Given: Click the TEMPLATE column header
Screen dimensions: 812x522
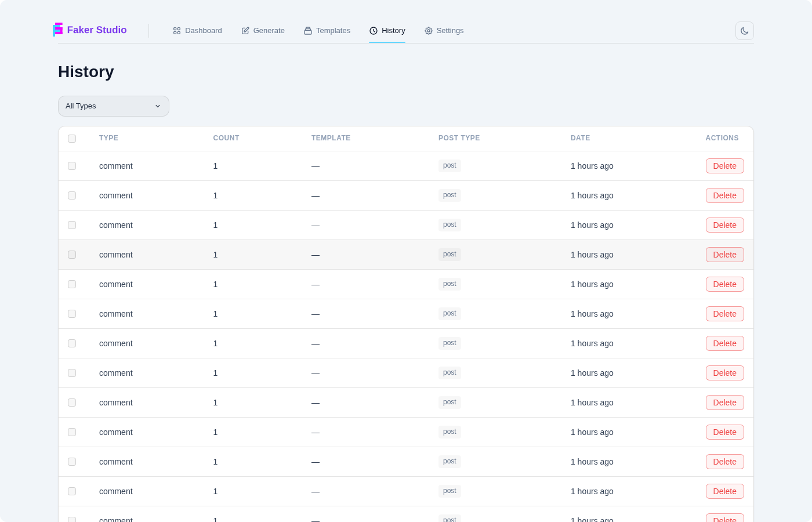Looking at the screenshot, I should pos(331,138).
